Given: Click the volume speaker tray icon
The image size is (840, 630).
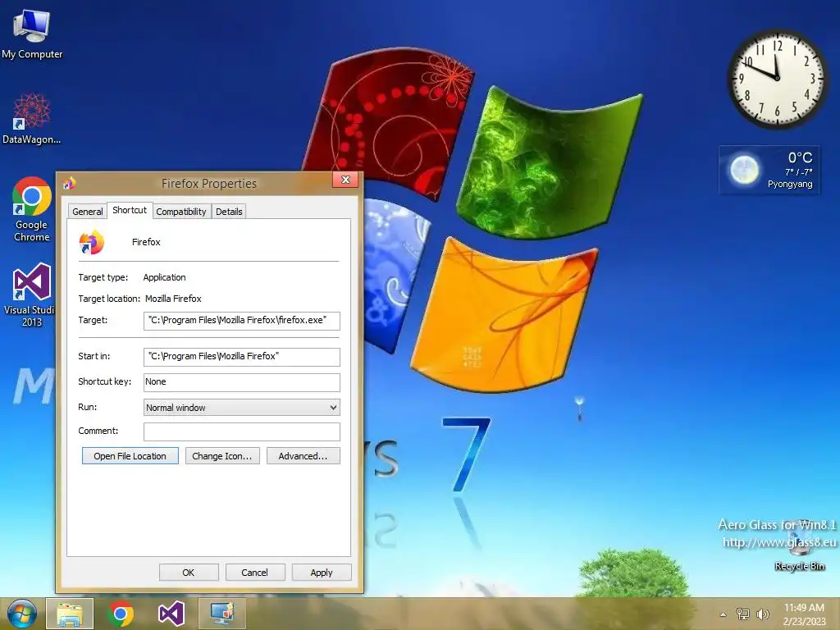Looking at the screenshot, I should (763, 614).
